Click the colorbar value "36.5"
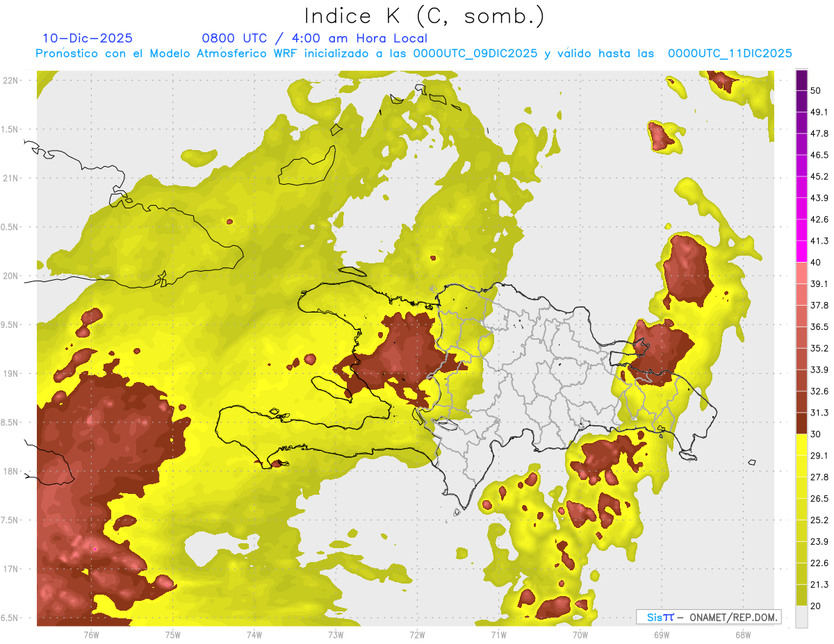The image size is (834, 644). 819,327
